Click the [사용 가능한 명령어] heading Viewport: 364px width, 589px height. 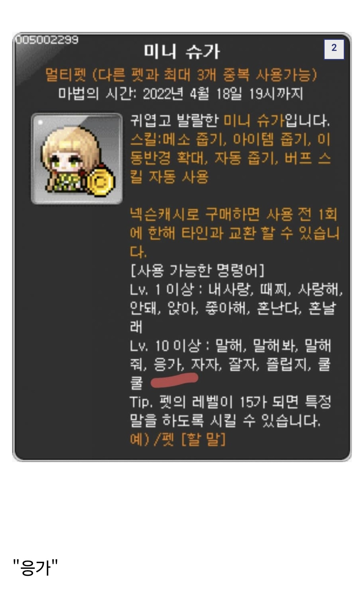point(198,270)
